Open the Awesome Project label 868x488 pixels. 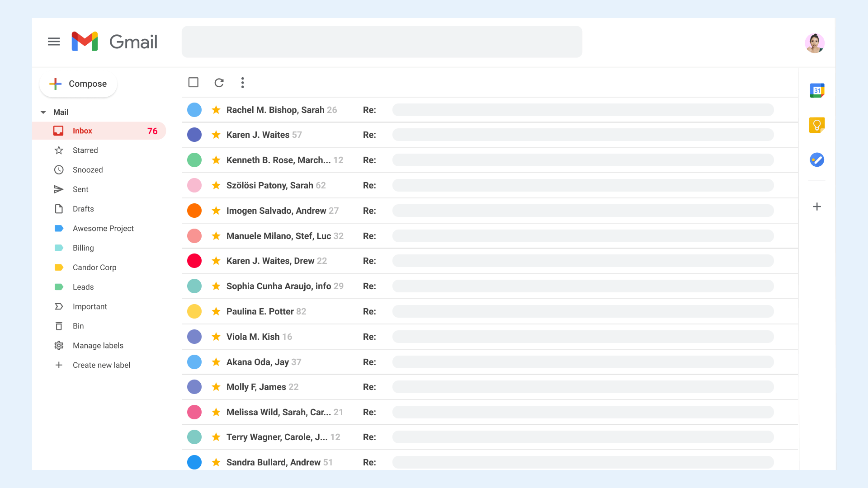click(103, 229)
